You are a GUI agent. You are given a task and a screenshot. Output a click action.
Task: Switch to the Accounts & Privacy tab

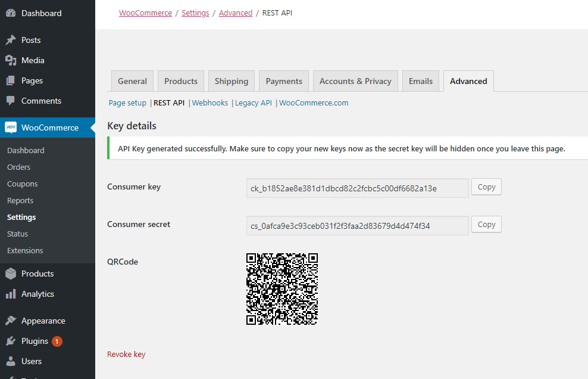(x=355, y=81)
